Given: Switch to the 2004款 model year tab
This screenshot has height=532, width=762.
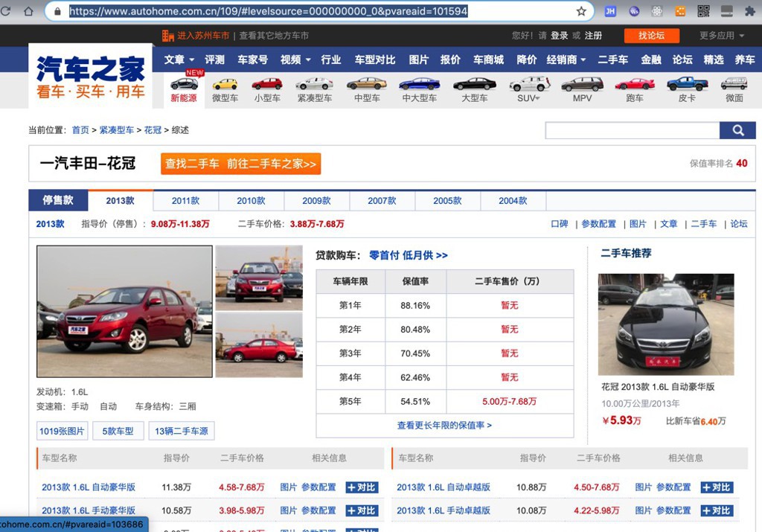Looking at the screenshot, I should point(513,201).
